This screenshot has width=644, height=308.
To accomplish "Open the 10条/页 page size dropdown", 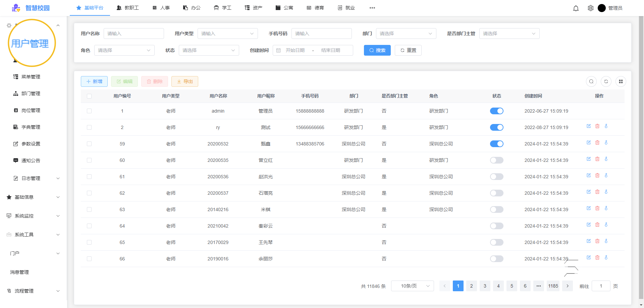I will coord(413,286).
